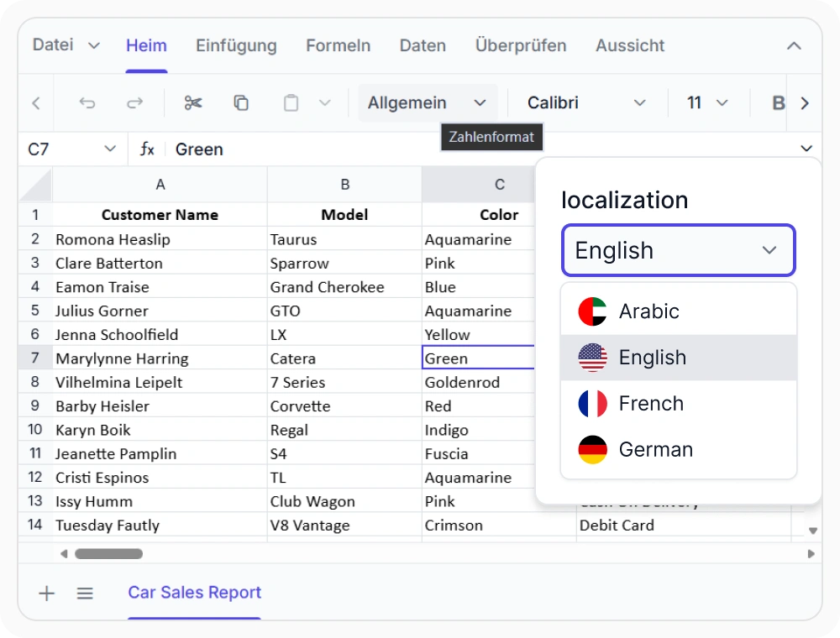The height and width of the screenshot is (638, 840).
Task: Expand the formula bar chevron
Action: click(x=806, y=149)
